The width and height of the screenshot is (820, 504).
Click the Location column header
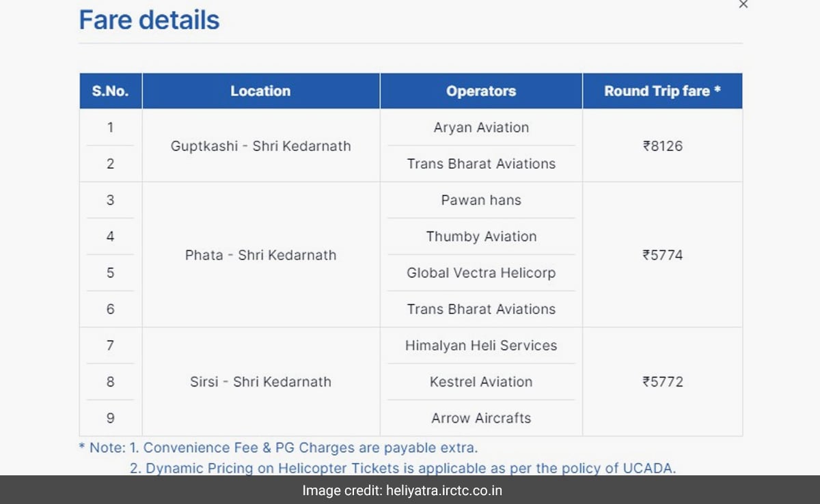pyautogui.click(x=260, y=91)
